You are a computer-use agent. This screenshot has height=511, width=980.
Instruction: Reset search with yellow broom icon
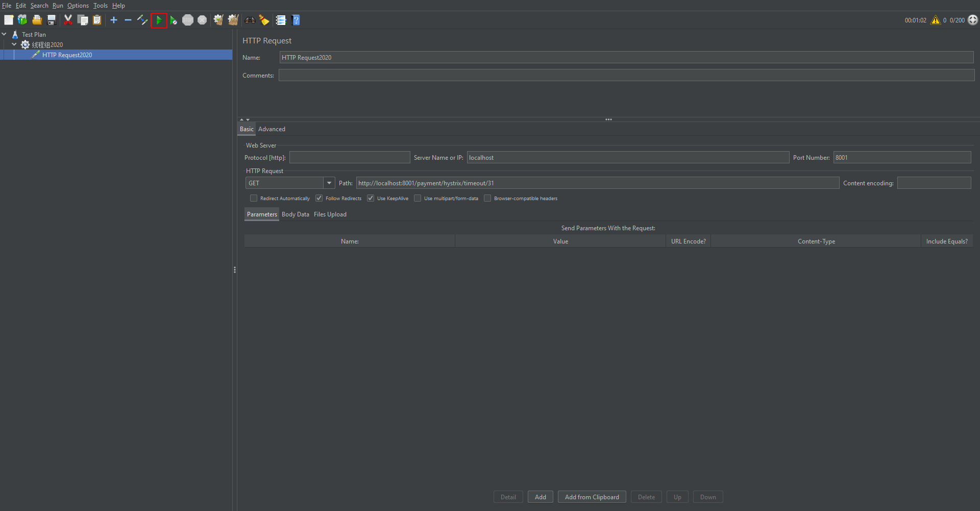[264, 20]
